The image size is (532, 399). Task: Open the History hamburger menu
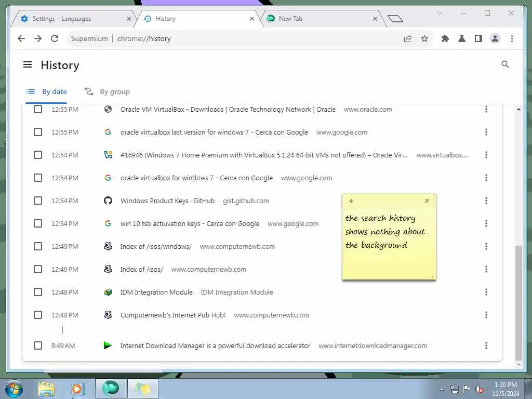[28, 64]
